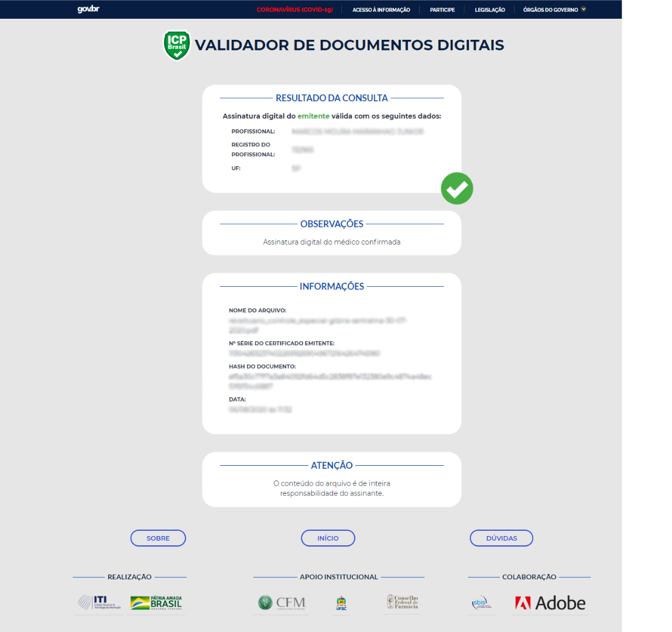Click the ICP-Brasil shield logo
The image size is (672, 632).
(x=176, y=44)
